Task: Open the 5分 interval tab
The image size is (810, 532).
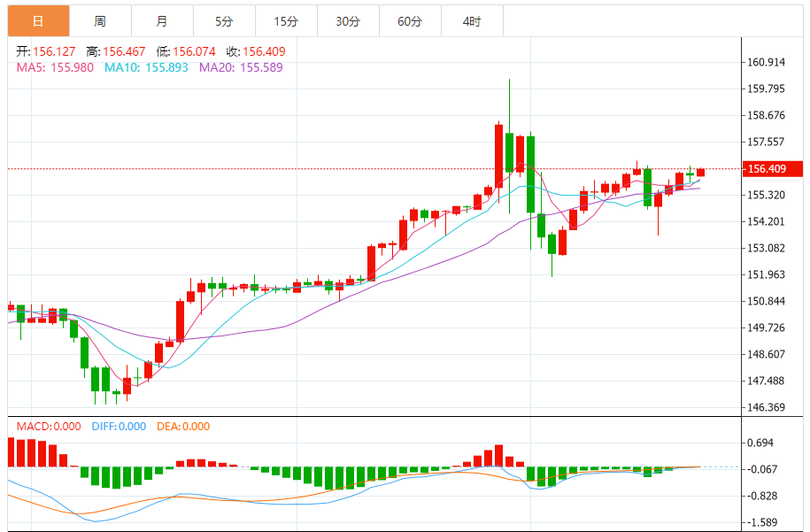Action: pos(224,21)
